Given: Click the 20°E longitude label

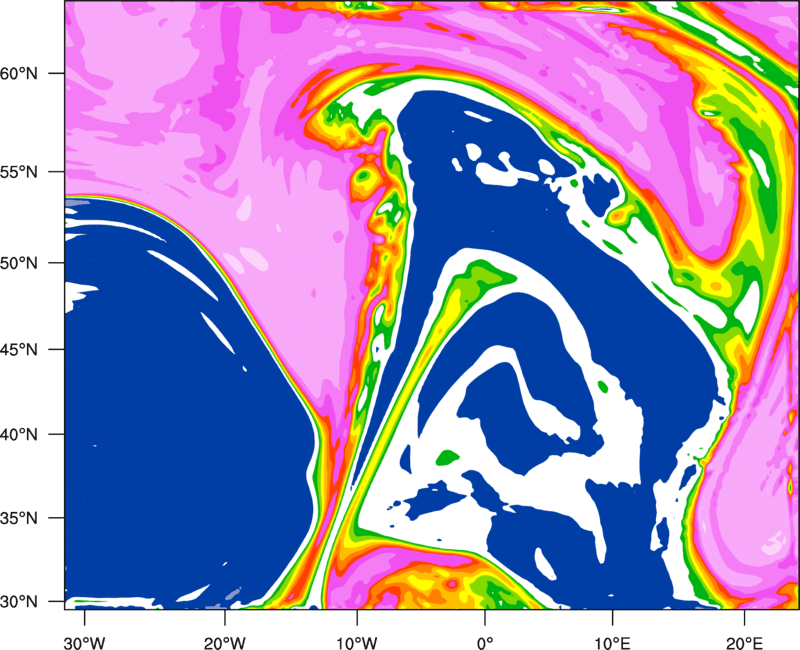Looking at the screenshot, I should click(x=744, y=643).
